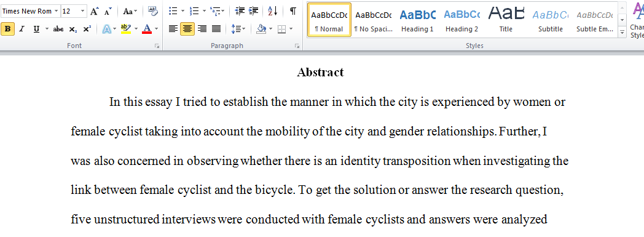Open the Times New Roman font name dropdown
Viewport: 644px width, 237px height.
coord(56,12)
